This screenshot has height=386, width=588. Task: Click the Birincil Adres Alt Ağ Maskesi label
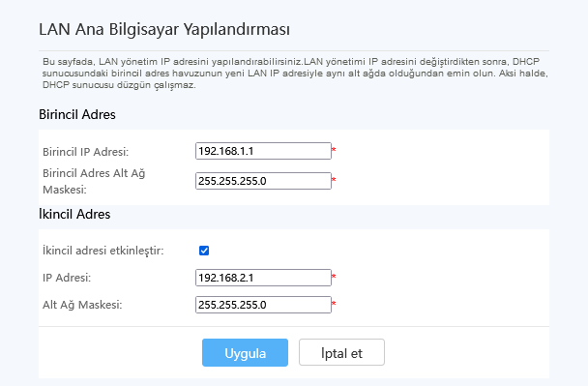coord(94,181)
